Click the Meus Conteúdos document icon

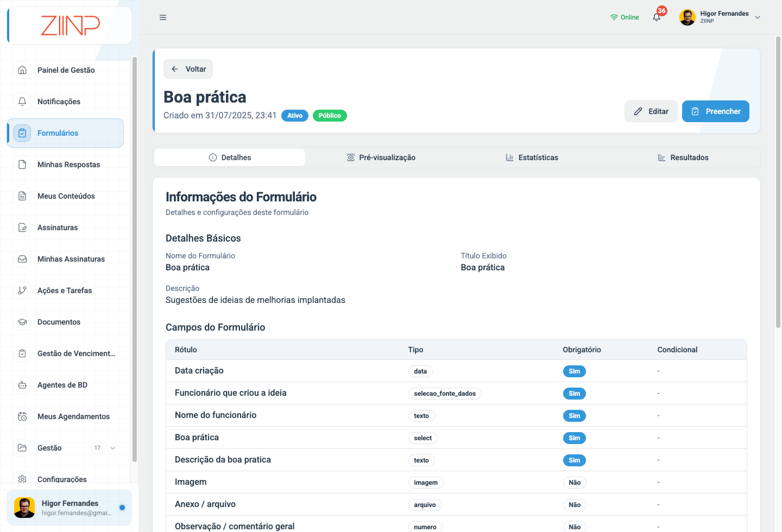(x=22, y=196)
